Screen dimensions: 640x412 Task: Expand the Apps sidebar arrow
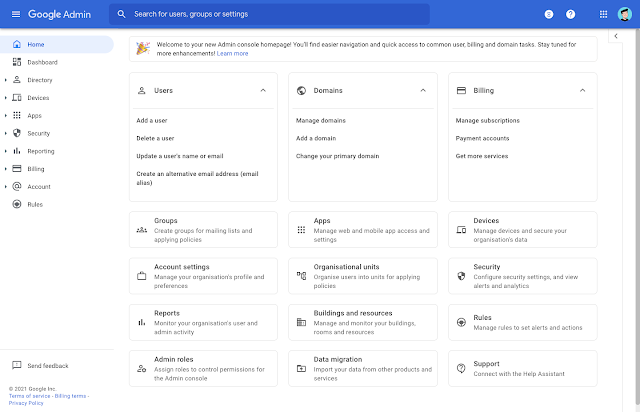(5, 116)
